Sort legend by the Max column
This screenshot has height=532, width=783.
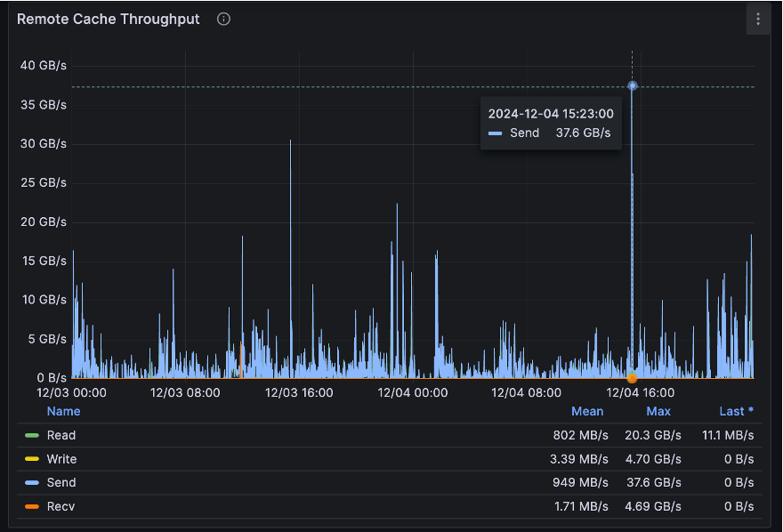pos(658,411)
